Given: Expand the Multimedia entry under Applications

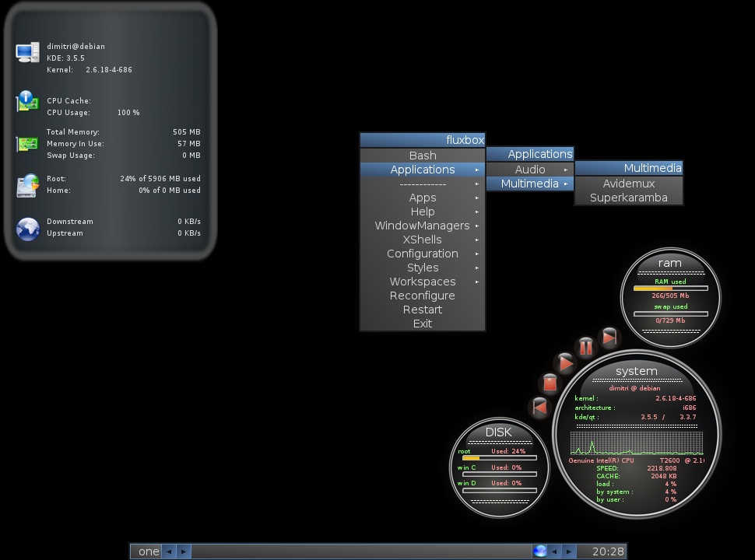Looking at the screenshot, I should pos(529,184).
